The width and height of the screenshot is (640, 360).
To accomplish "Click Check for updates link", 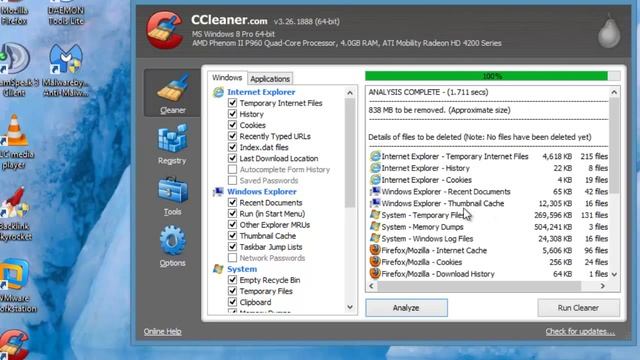I will click(x=580, y=331).
